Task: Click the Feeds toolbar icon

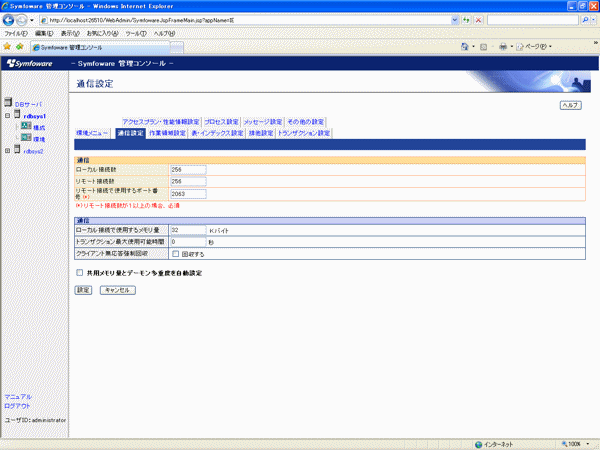Action: pyautogui.click(x=483, y=47)
